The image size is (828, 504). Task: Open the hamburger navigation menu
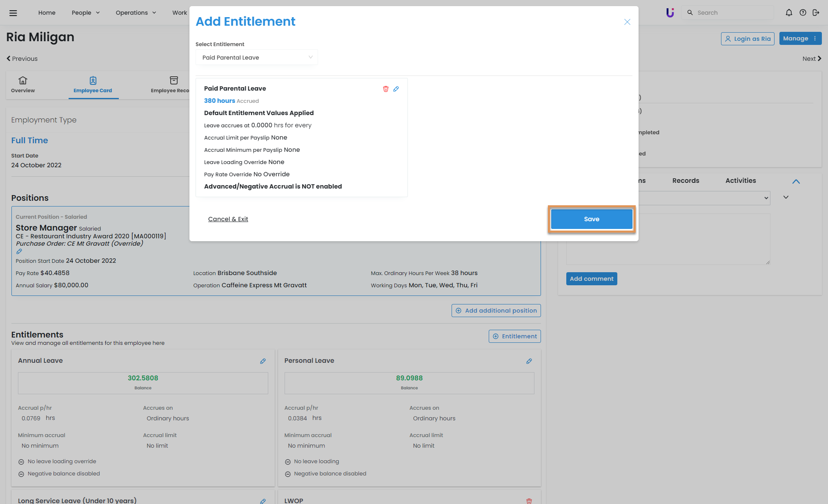pyautogui.click(x=13, y=13)
